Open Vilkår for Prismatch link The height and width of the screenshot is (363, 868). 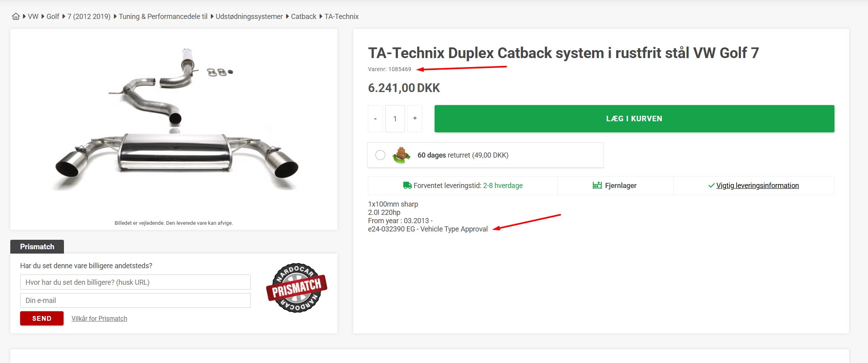99,318
